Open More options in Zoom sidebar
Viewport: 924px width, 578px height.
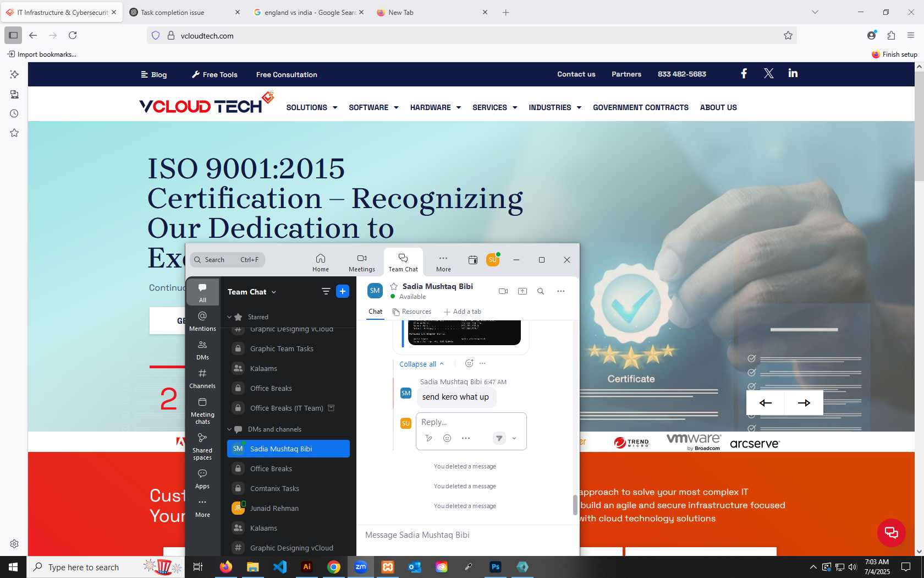tap(202, 508)
